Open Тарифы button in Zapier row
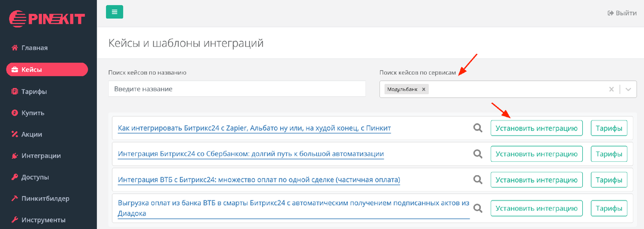 coord(609,128)
